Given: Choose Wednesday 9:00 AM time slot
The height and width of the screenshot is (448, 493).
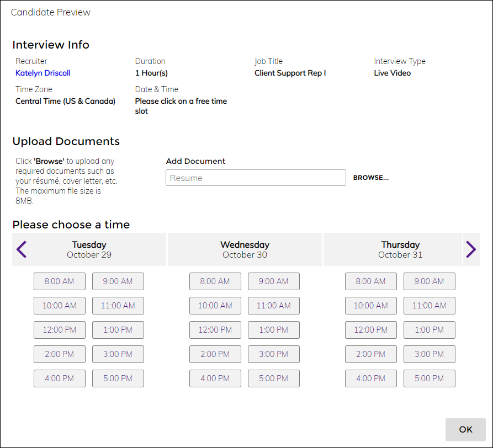Looking at the screenshot, I should pos(274,281).
